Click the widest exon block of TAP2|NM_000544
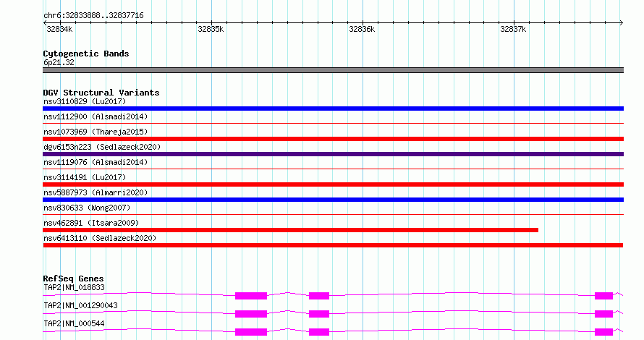 (x=251, y=332)
